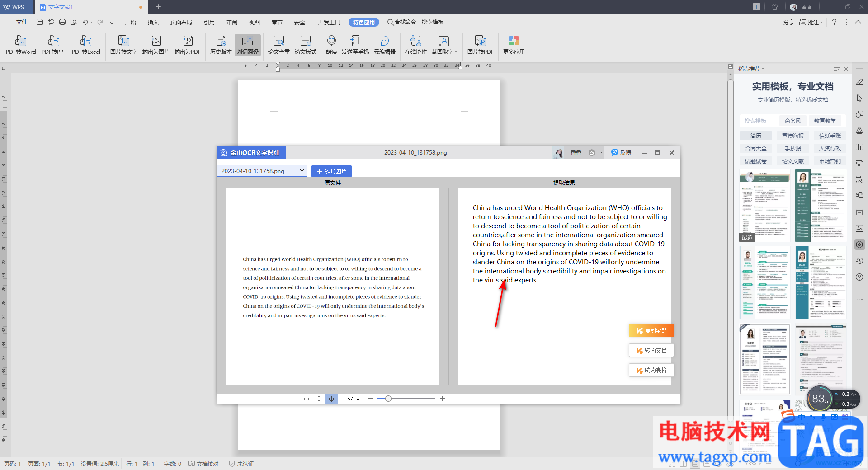Screen dimensions: 868x470
Task: Expand the undo history dropdown arrow
Action: [x=91, y=22]
